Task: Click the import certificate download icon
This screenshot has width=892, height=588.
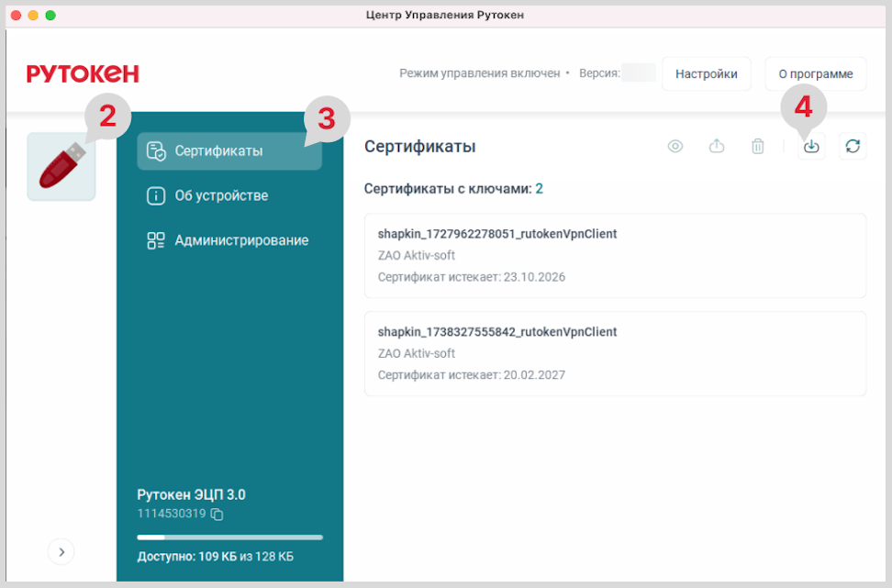Action: (x=811, y=147)
